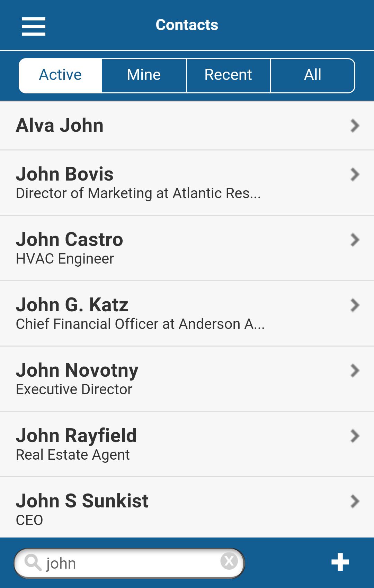Focus the search field containing john
Viewport: 374px width, 588px height.
[130, 563]
